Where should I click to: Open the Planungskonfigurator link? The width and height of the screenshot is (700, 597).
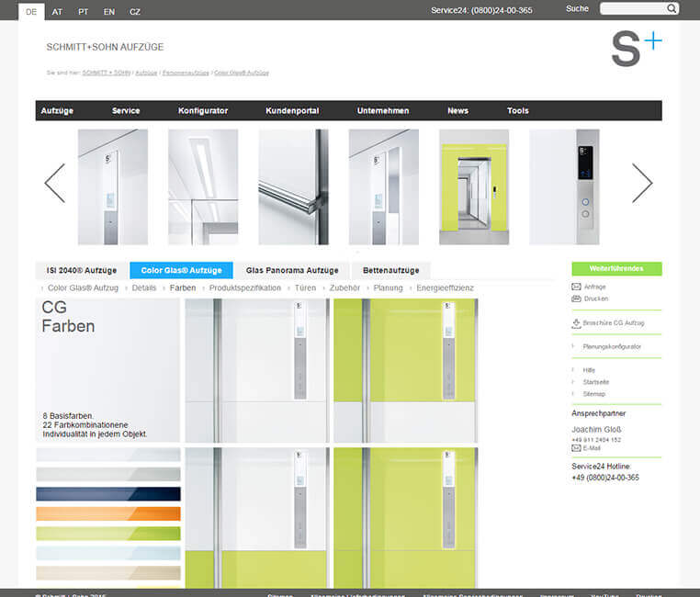[612, 346]
